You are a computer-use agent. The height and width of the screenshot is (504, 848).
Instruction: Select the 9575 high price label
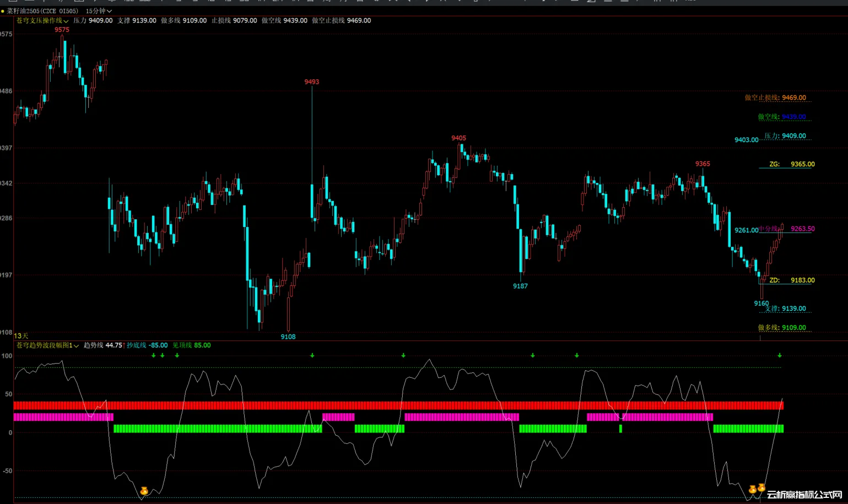[62, 30]
